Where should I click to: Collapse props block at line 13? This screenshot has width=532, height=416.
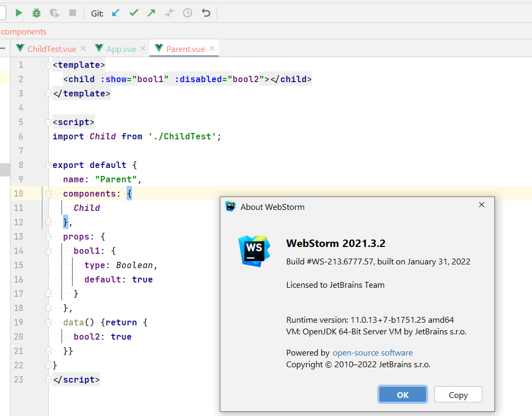pos(48,236)
